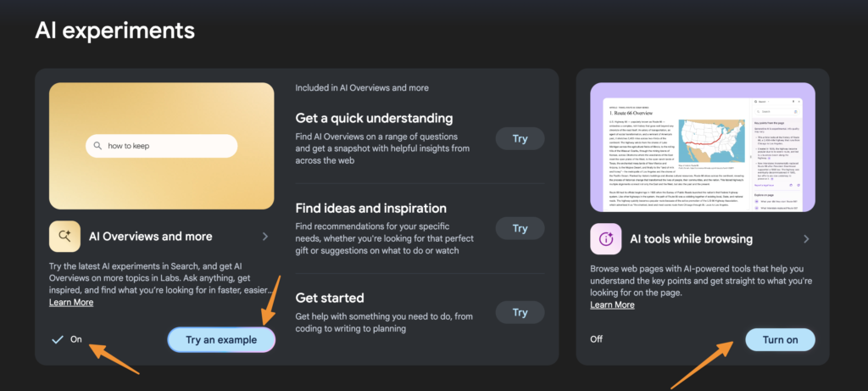
Task: Click the AI tools while browsing icon
Action: pyautogui.click(x=606, y=239)
